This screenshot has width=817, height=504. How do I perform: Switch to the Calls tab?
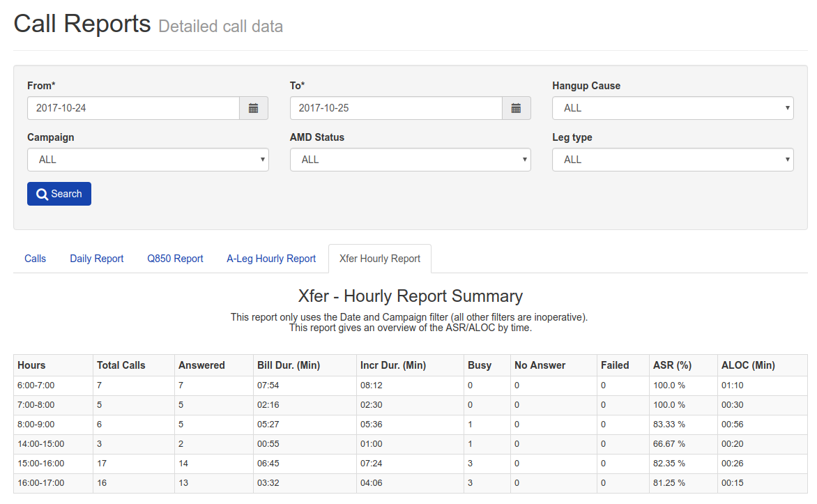point(35,259)
